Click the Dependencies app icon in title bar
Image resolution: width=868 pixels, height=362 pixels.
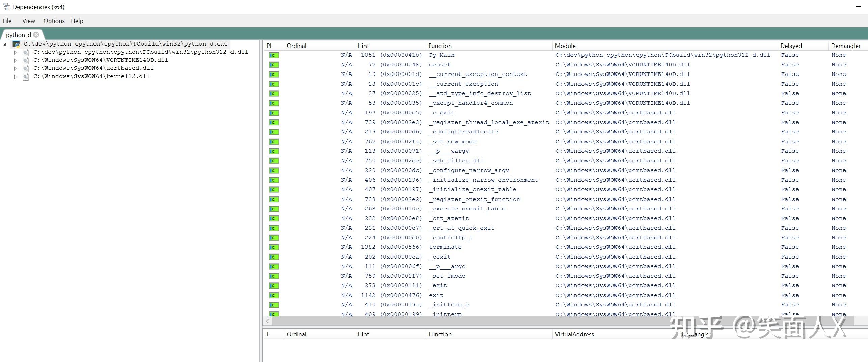click(x=6, y=7)
